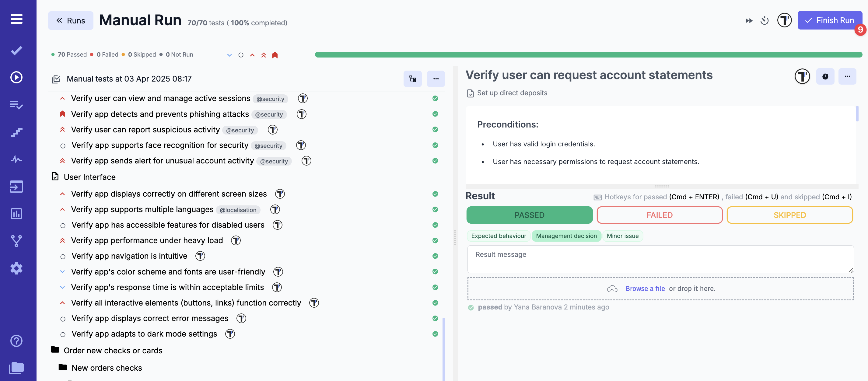Toggle the Minor issue result tag

pos(622,236)
